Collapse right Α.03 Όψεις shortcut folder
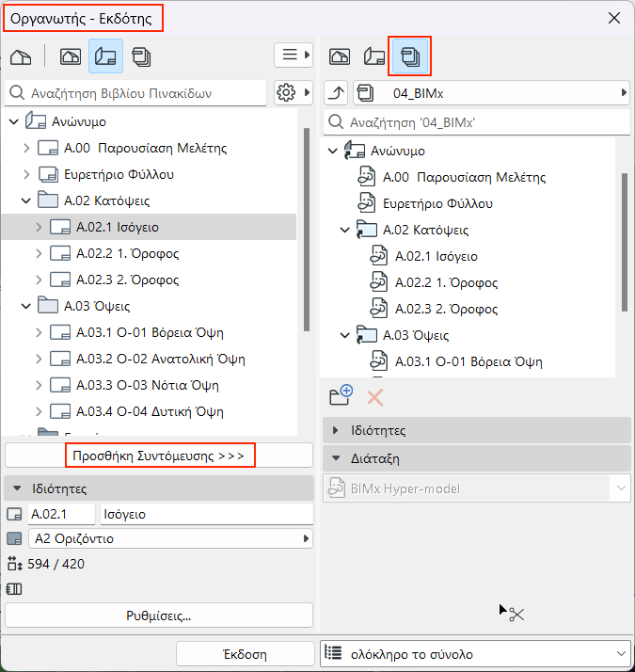635x672 pixels. [345, 335]
